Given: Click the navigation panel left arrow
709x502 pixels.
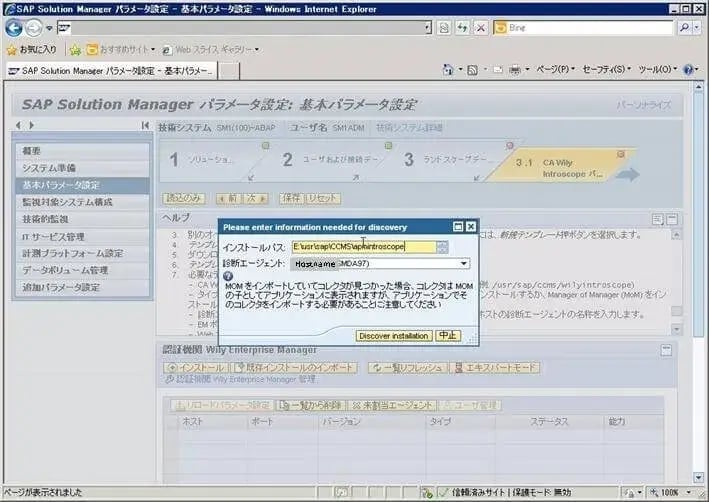Looking at the screenshot, I should 18,125.
